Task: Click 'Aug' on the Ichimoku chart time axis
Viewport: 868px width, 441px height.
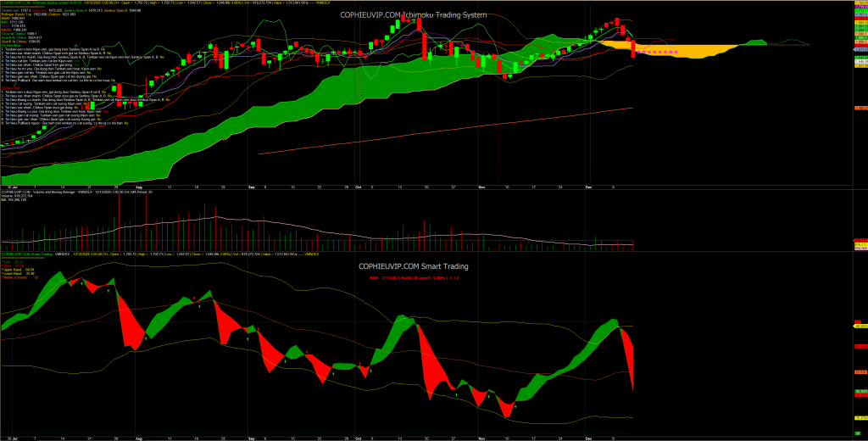Action: [139, 186]
